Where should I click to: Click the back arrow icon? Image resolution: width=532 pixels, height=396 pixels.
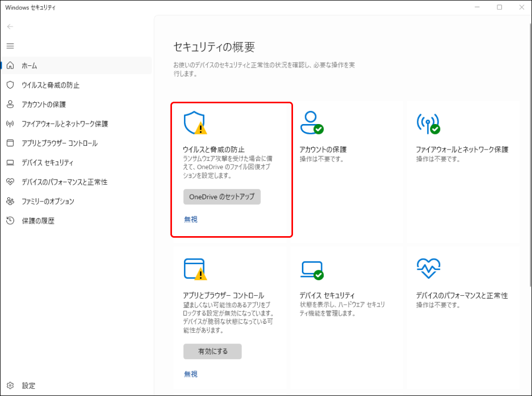(x=10, y=26)
